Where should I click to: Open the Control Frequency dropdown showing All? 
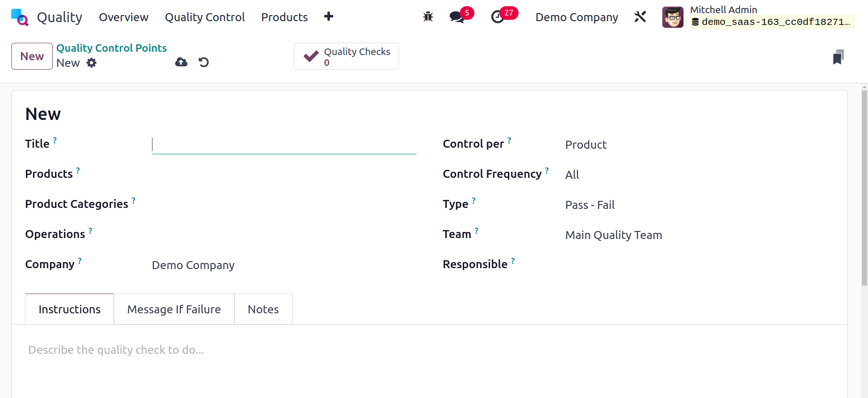[698, 175]
